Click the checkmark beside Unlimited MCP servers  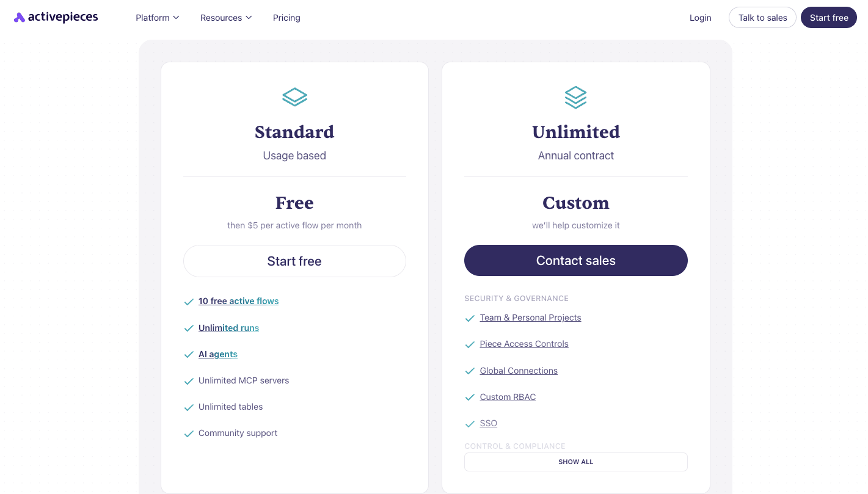(x=189, y=381)
